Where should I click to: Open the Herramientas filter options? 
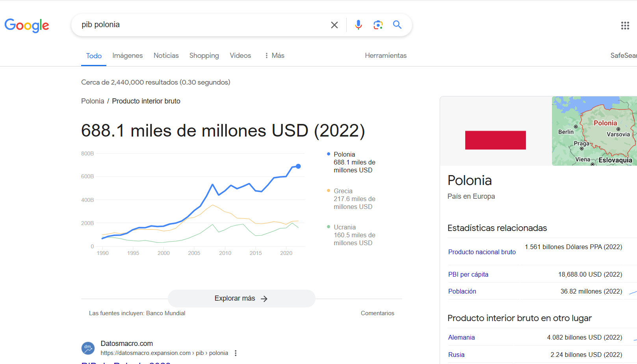click(x=386, y=55)
